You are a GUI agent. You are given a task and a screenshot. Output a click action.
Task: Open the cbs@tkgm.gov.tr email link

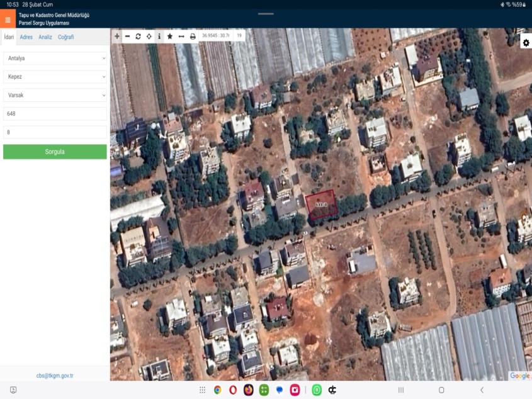55,376
